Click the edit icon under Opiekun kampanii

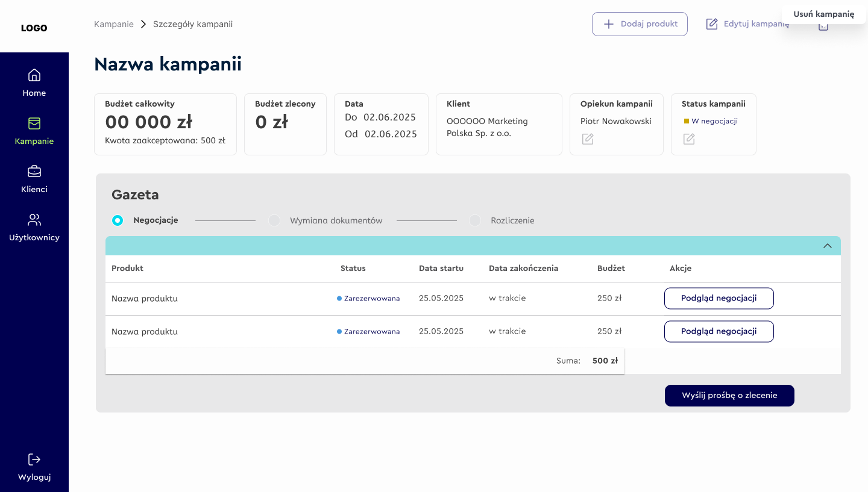point(588,139)
